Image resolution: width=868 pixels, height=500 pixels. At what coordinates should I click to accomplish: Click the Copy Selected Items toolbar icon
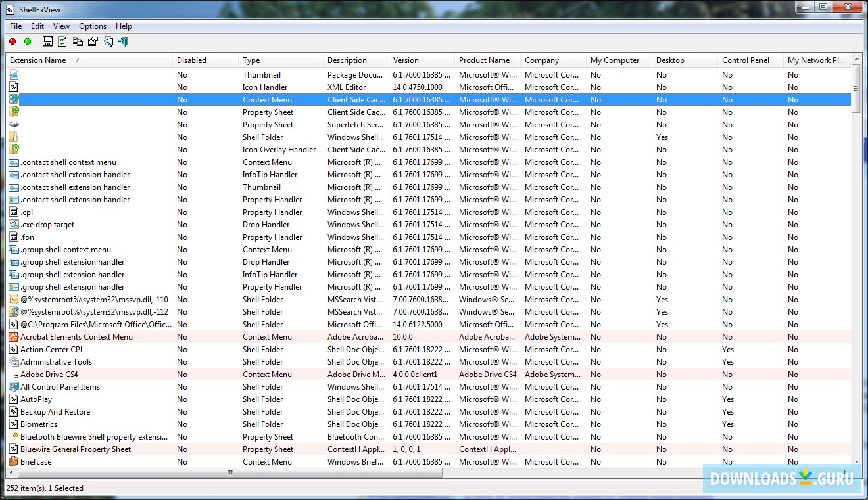78,41
